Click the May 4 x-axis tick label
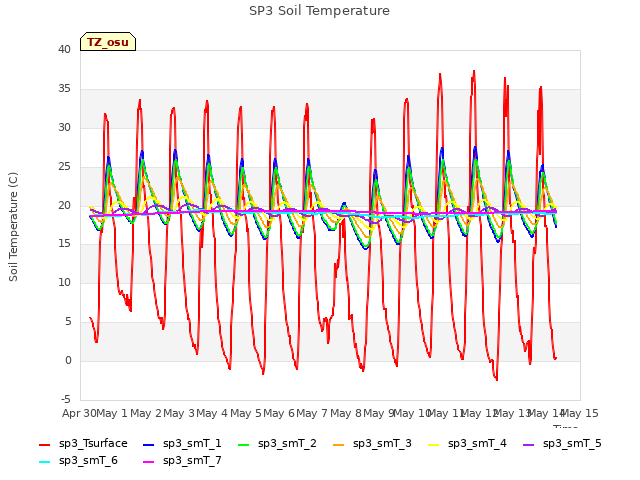The image size is (640, 480). [x=212, y=413]
